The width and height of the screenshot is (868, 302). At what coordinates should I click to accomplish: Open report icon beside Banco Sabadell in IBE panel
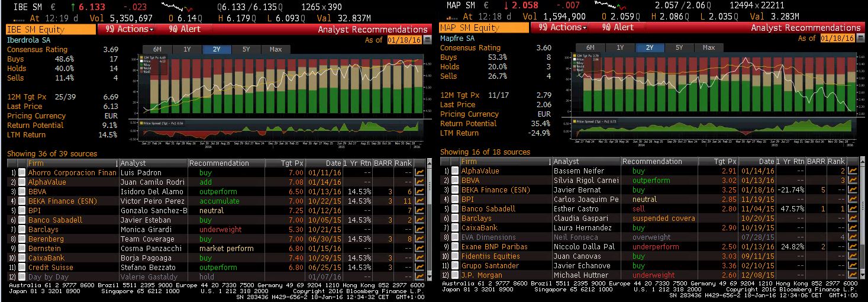[x=23, y=220]
